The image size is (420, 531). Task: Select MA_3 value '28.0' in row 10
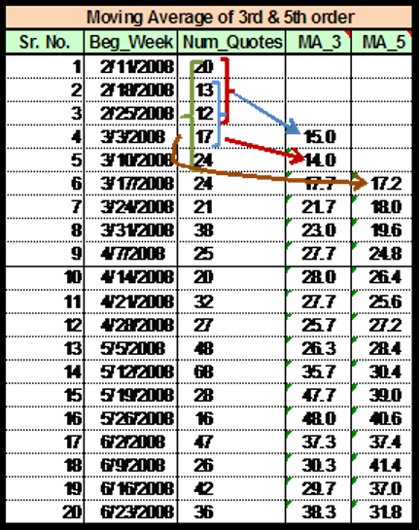click(x=319, y=277)
